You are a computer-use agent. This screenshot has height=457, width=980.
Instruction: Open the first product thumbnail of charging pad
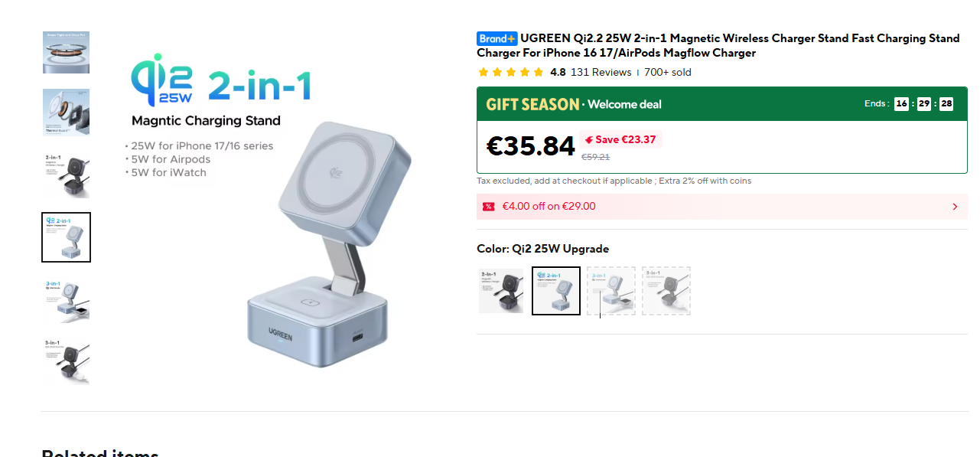(x=66, y=53)
